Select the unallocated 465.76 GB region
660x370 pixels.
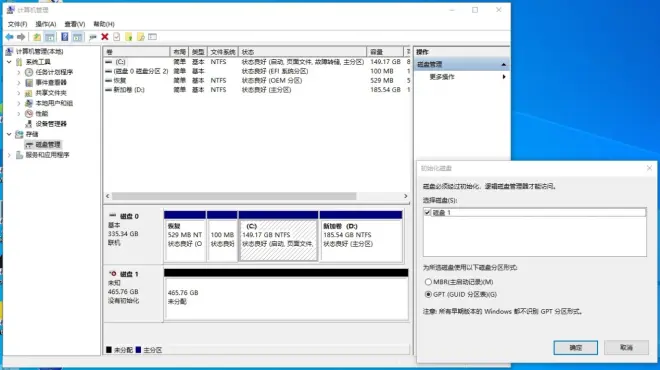click(286, 298)
